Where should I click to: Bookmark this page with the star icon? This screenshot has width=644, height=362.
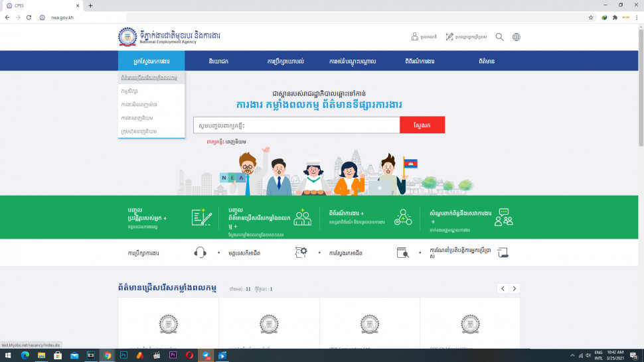click(591, 17)
